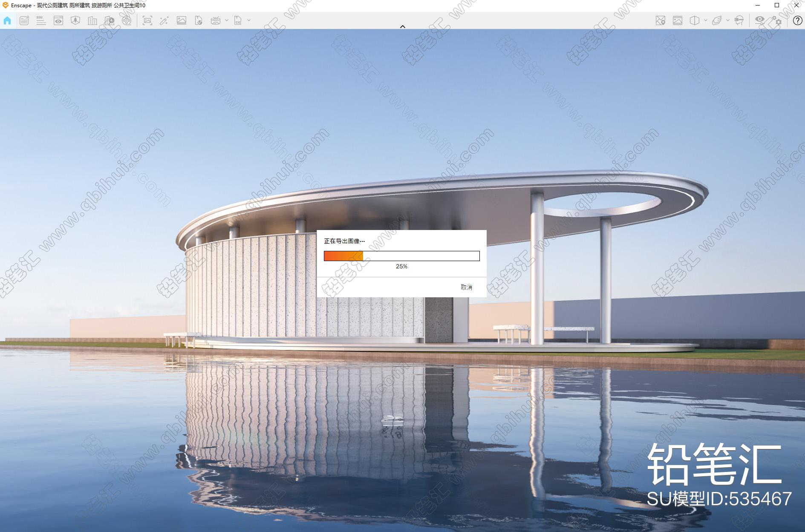Collapse the toolbar with the chevron
This screenshot has height=532, width=805.
[x=403, y=26]
